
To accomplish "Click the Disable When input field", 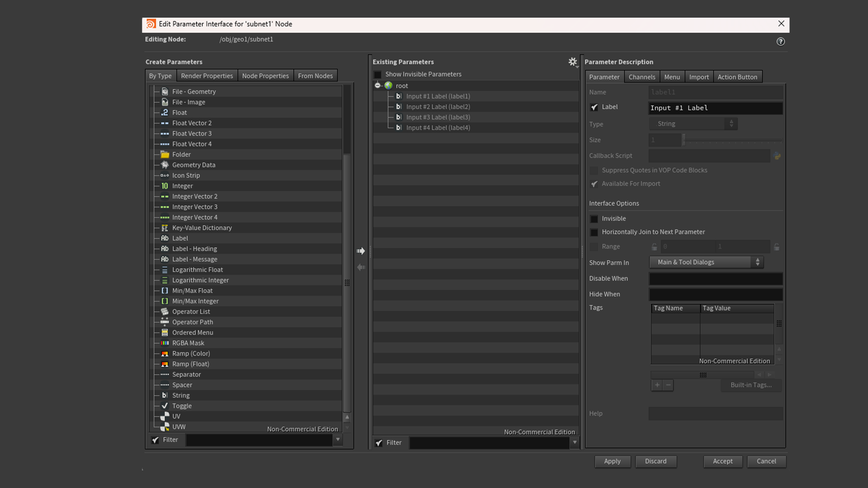I will [x=716, y=279].
